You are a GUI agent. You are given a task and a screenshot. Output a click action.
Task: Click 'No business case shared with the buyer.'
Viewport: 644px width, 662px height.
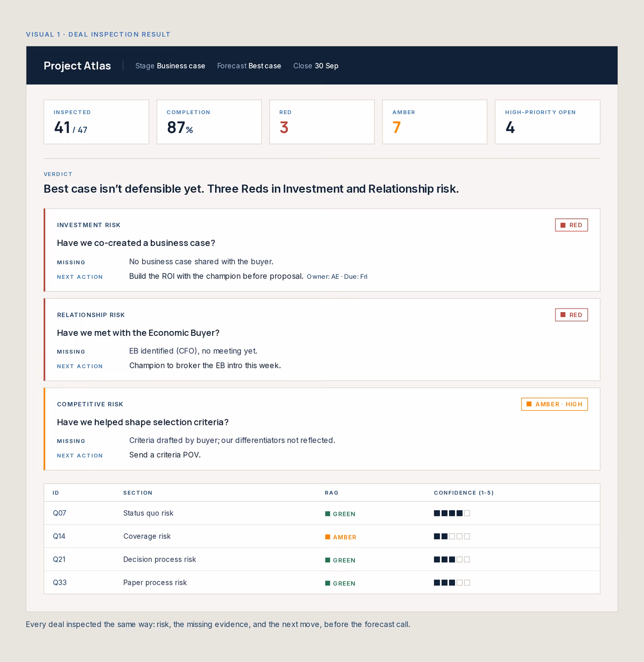(201, 262)
